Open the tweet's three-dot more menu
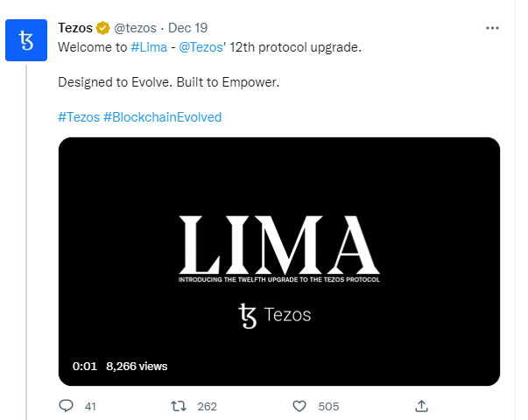The image size is (528, 420). [492, 28]
